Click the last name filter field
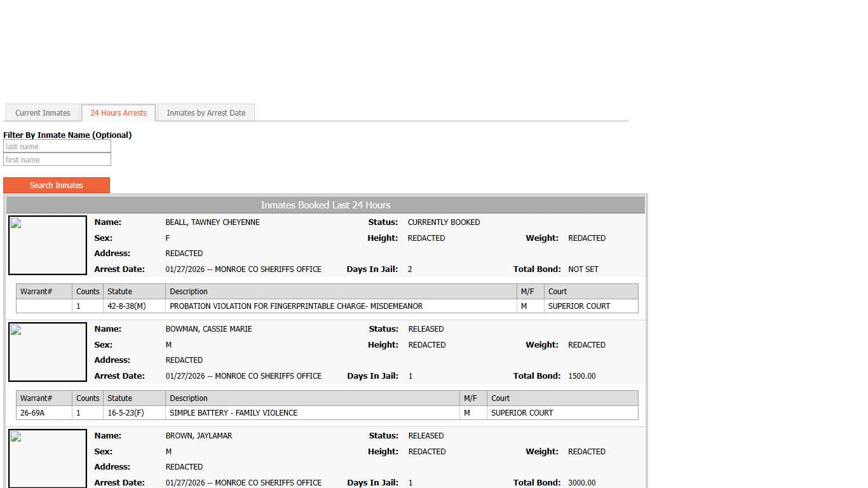Viewport: 868px width, 488px height. (x=57, y=147)
